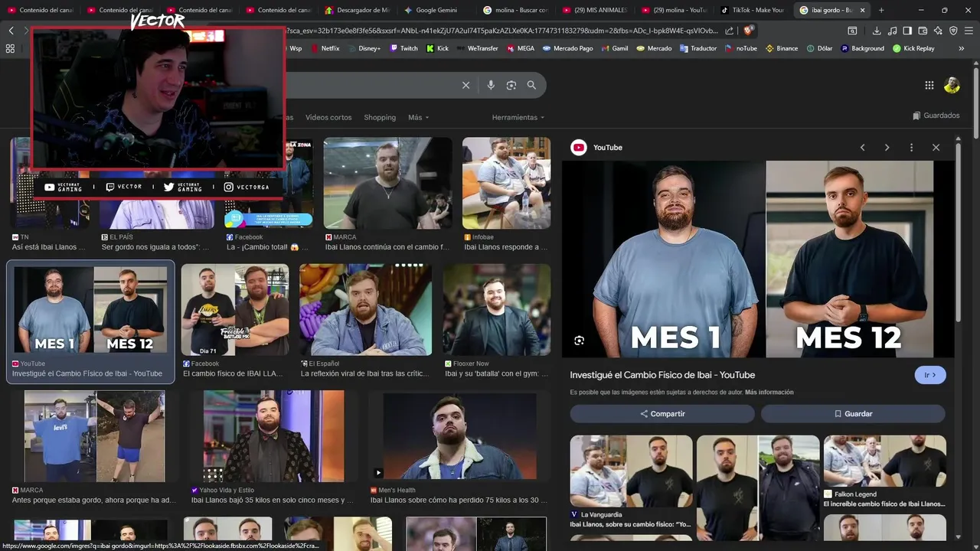Image resolution: width=980 pixels, height=551 pixels.
Task: Switch to the Google Gemini tab
Action: pyautogui.click(x=436, y=10)
